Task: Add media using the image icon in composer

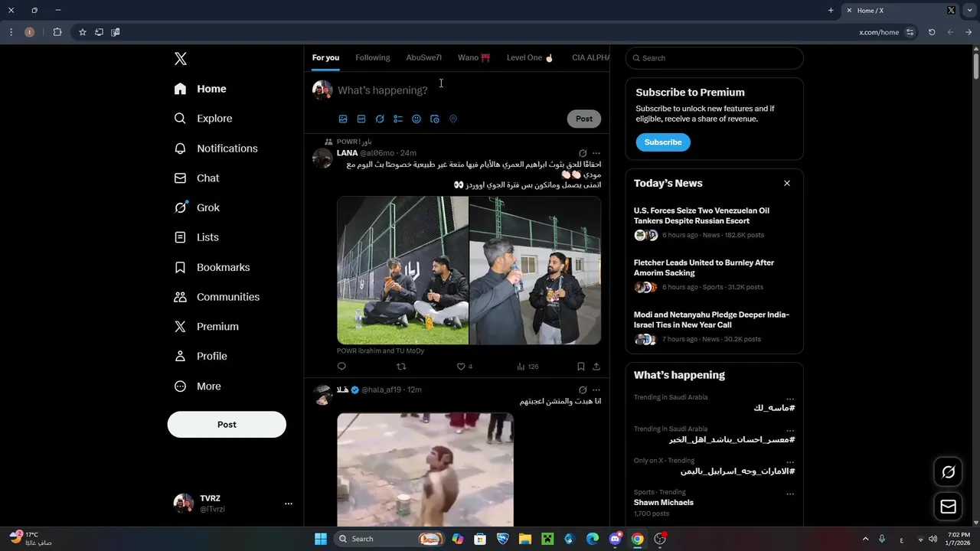Action: 343,119
